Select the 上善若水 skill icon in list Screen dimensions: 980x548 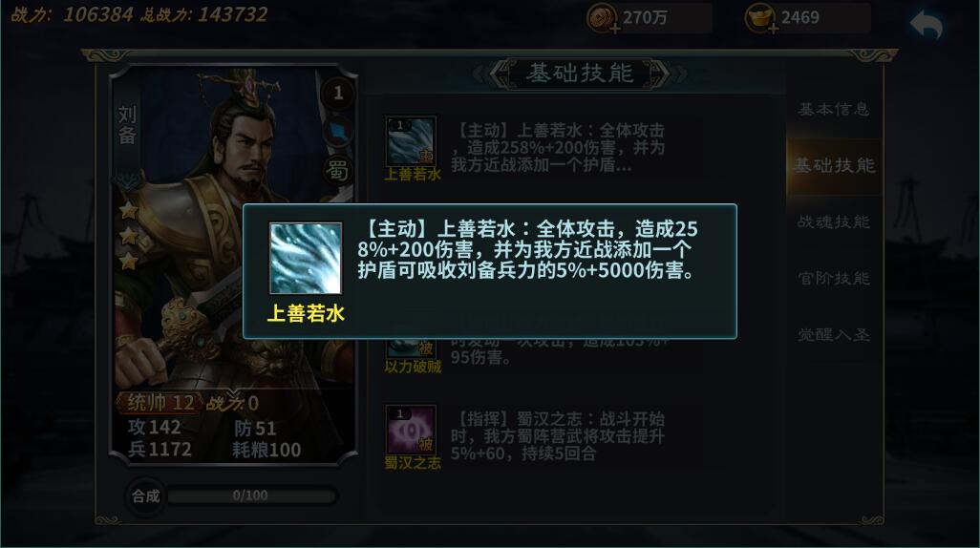pos(411,141)
